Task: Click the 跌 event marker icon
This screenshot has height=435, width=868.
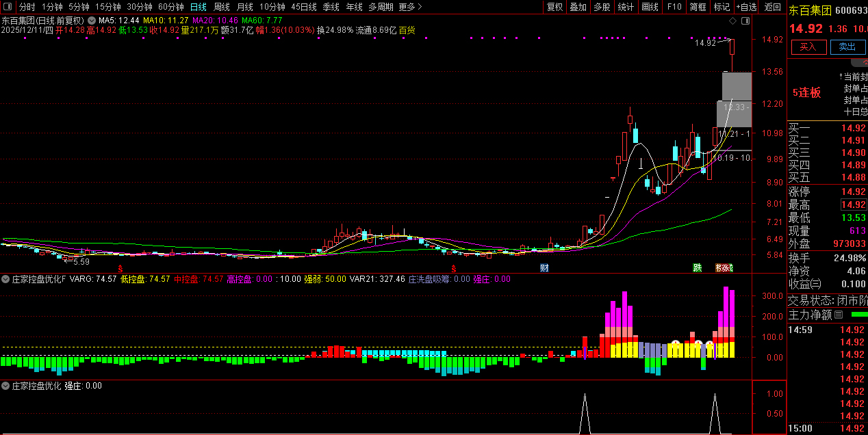Action: 697,267
